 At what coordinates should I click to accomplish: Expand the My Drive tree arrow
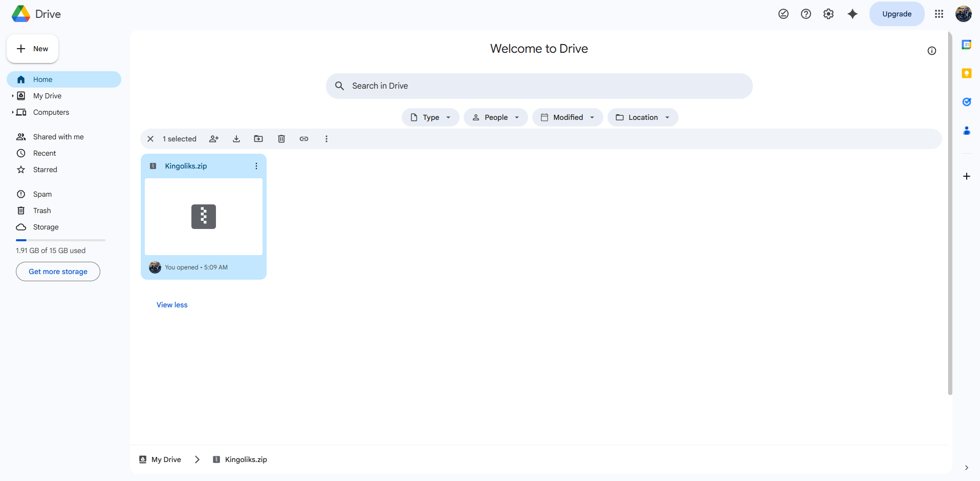[12, 96]
